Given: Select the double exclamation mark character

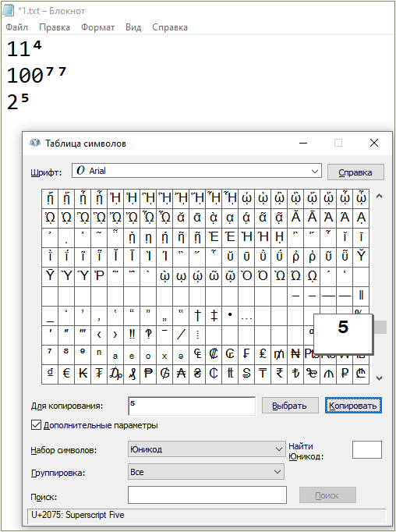Looking at the screenshot, I should [x=132, y=335].
